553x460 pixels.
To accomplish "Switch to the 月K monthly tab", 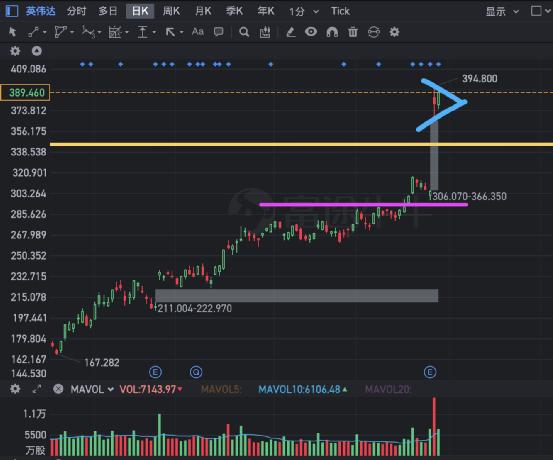I will click(x=203, y=11).
